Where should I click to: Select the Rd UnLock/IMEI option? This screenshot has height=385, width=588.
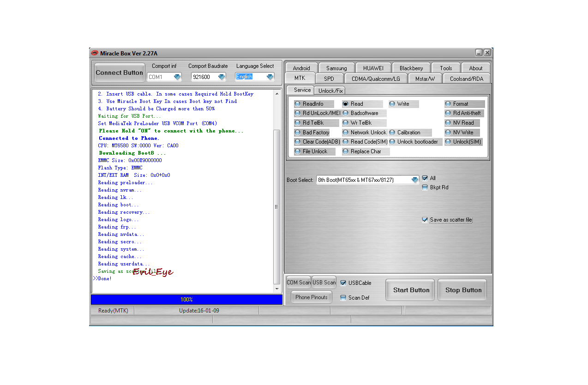317,113
